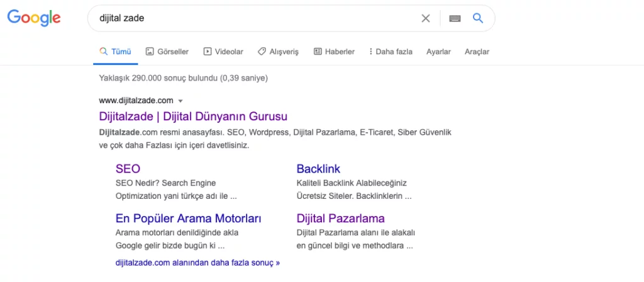Select the Alışveriş shopping tab
Viewport: 644px width, 282px height.
point(278,52)
